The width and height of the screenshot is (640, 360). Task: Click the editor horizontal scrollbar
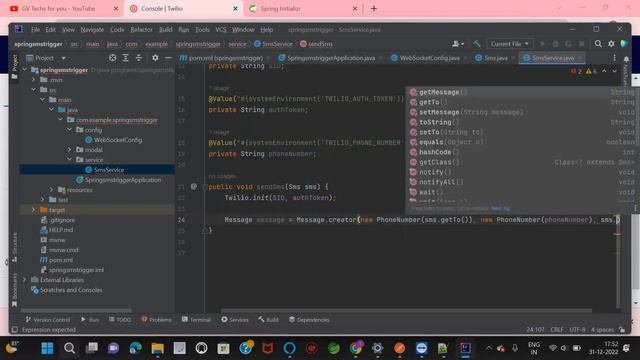point(406,311)
